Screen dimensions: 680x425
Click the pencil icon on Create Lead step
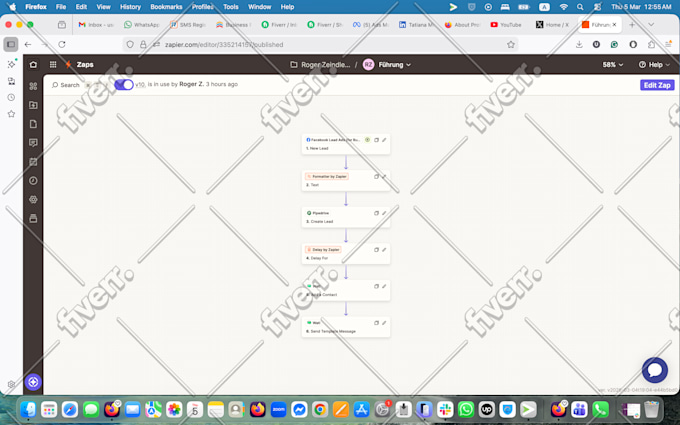(384, 213)
